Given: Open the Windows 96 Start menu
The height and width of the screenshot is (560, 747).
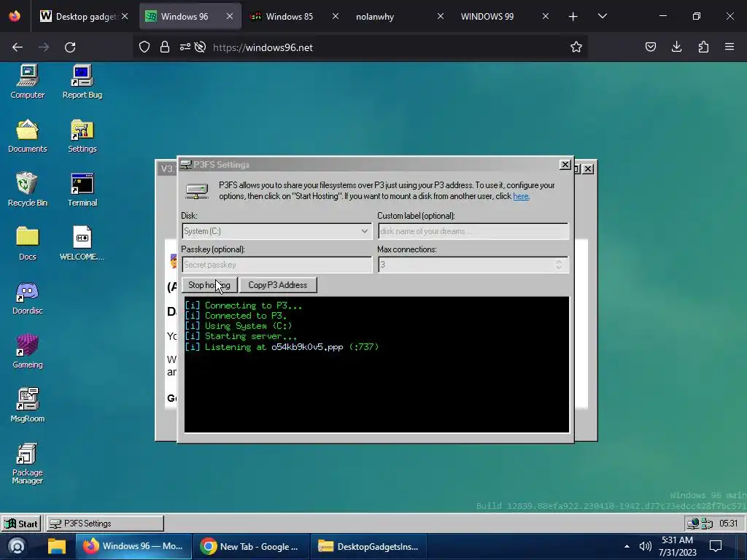Looking at the screenshot, I should [x=21, y=524].
